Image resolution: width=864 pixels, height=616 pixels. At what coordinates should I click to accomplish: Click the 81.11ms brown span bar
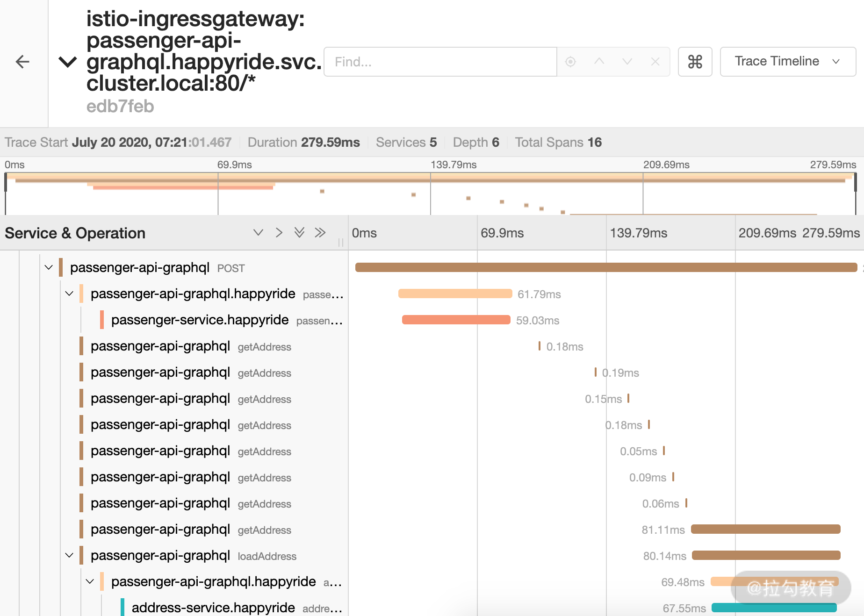click(x=766, y=529)
